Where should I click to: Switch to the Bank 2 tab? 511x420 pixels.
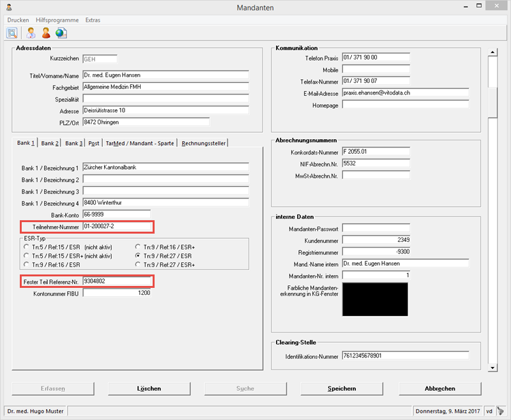tap(50, 143)
